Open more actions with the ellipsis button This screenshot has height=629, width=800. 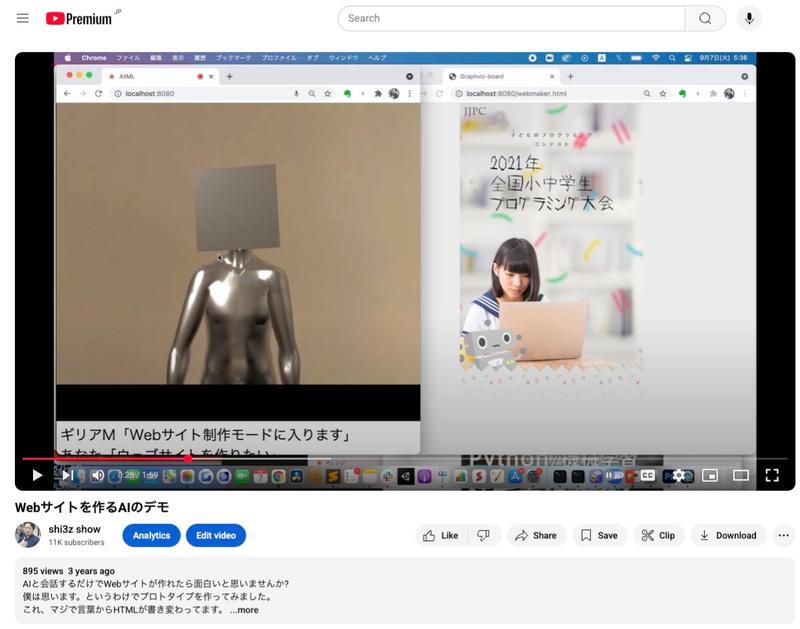pyautogui.click(x=783, y=535)
